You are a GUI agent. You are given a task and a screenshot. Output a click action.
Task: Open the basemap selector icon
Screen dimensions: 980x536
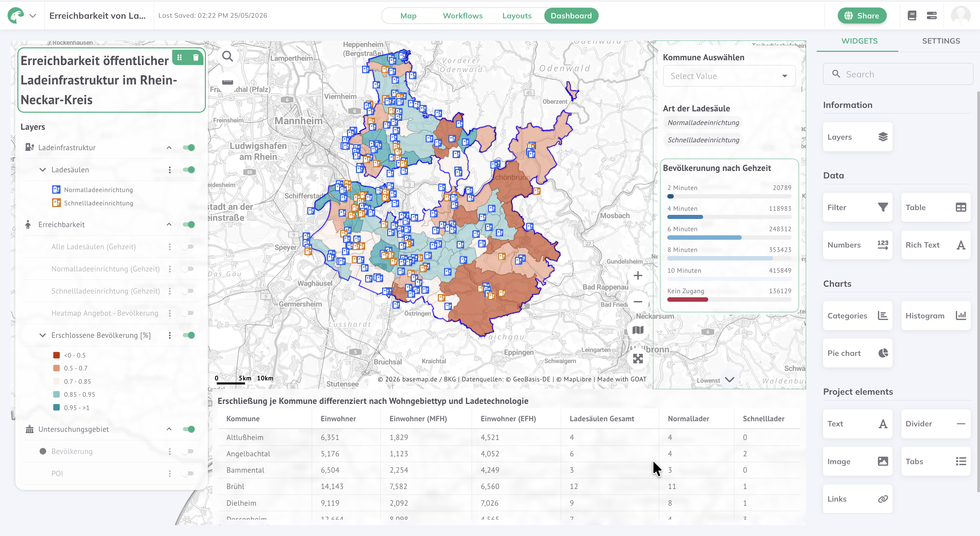click(638, 330)
